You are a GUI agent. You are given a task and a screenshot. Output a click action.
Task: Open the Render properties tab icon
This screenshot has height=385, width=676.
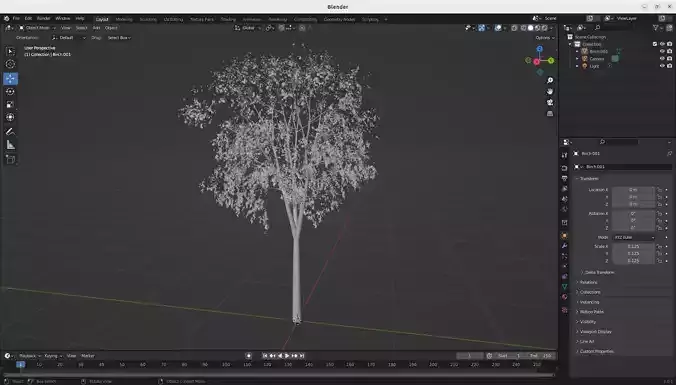(564, 168)
